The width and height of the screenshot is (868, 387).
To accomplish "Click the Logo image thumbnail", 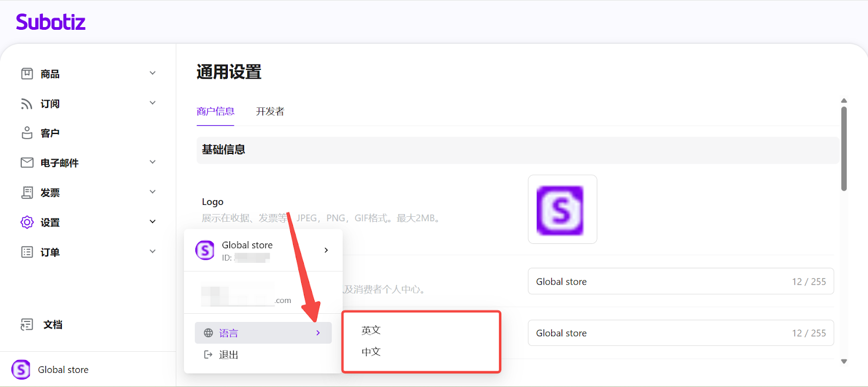I will pos(562,210).
